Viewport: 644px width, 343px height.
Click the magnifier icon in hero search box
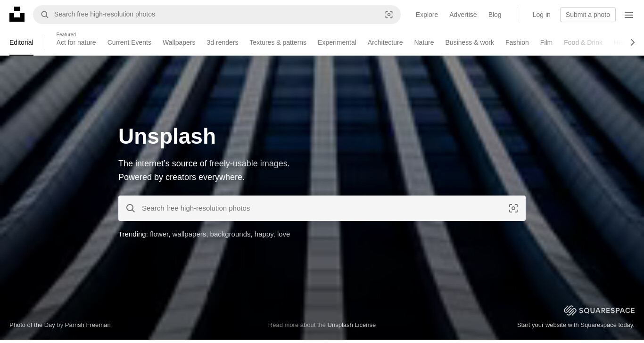[x=131, y=208]
